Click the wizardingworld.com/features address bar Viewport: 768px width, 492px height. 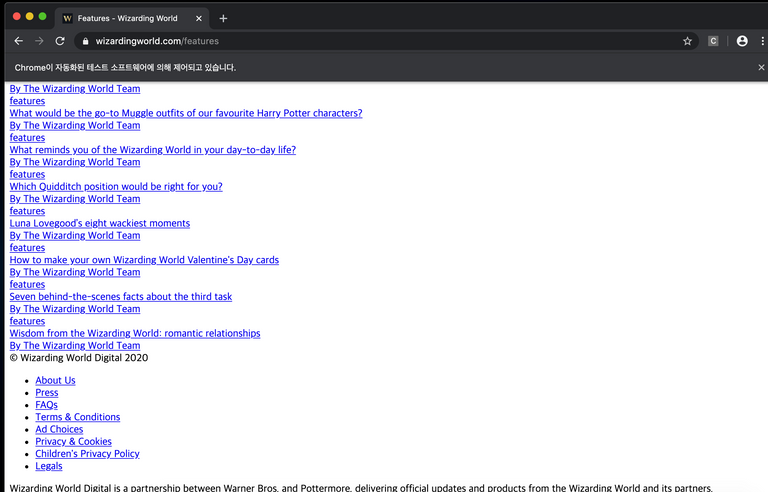(x=386, y=41)
